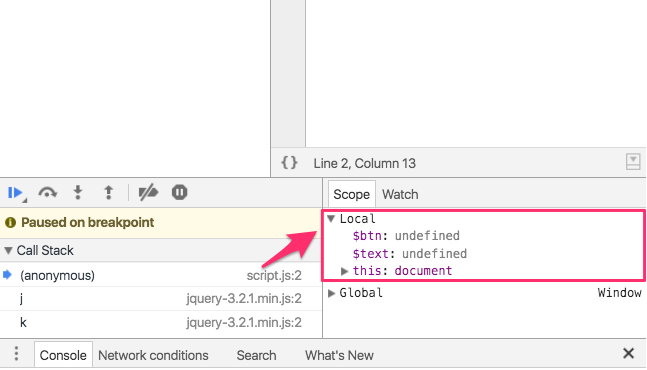647x370 pixels.
Task: Open the What's New tab
Action: click(x=339, y=355)
